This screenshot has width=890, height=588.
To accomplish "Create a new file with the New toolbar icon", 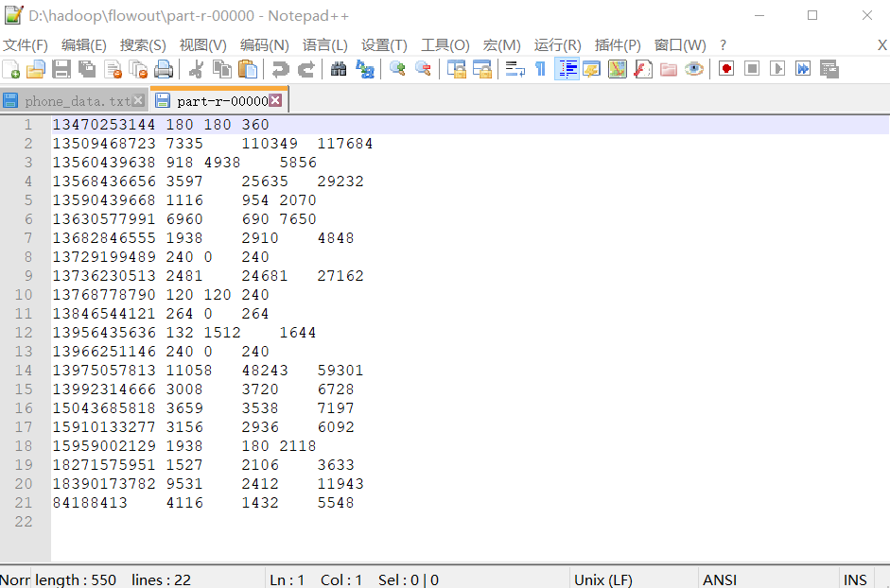I will coord(10,69).
